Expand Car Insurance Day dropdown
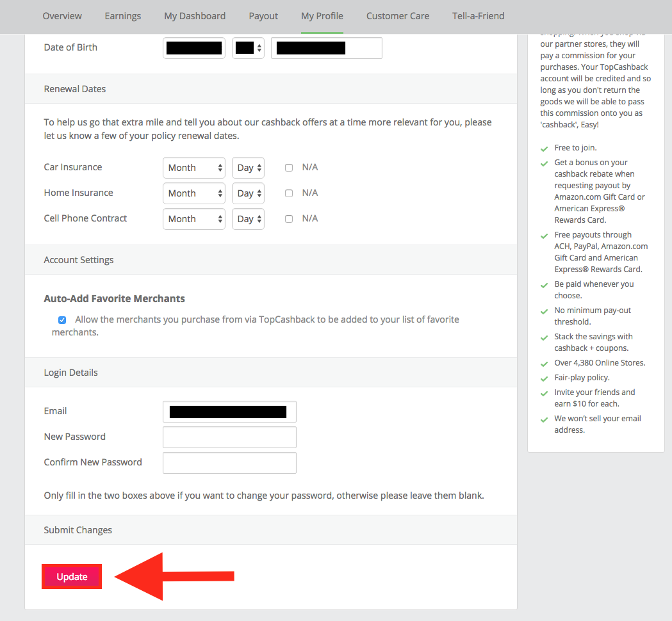 (x=248, y=168)
